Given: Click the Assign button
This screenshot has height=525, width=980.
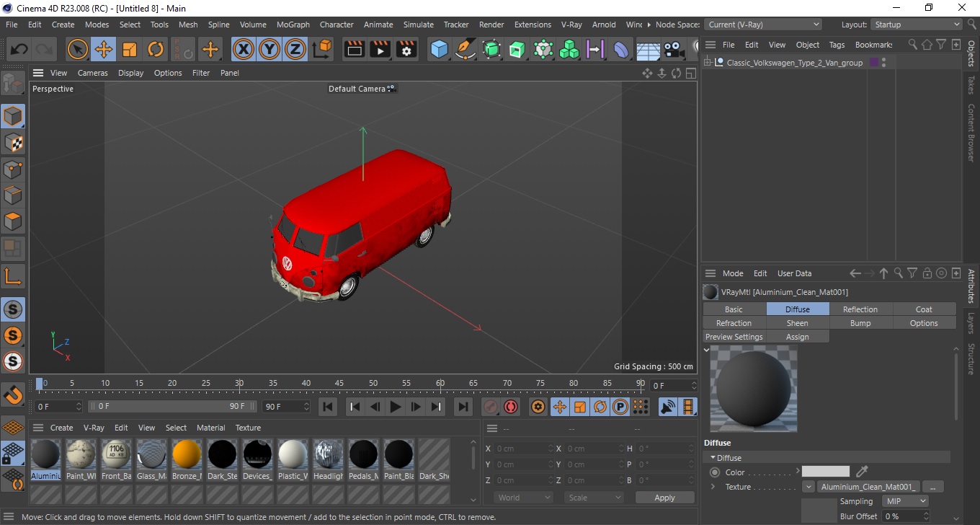Looking at the screenshot, I should pyautogui.click(x=797, y=337).
